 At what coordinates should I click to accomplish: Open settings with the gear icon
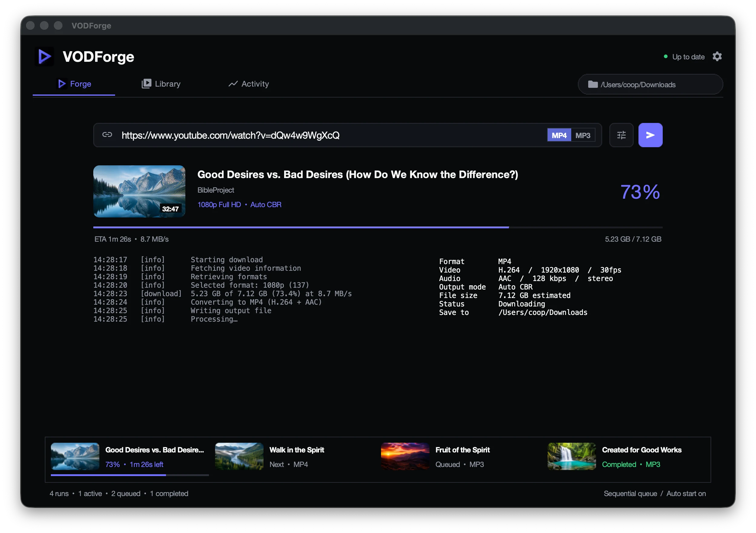click(717, 57)
